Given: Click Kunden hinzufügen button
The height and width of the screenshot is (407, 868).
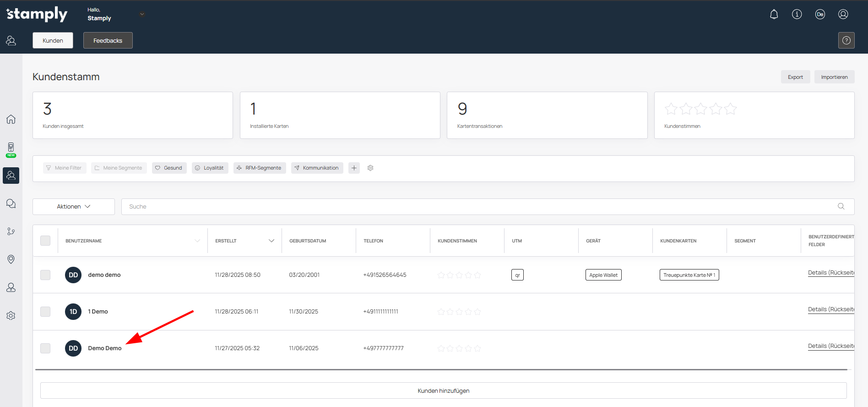Looking at the screenshot, I should click(443, 391).
